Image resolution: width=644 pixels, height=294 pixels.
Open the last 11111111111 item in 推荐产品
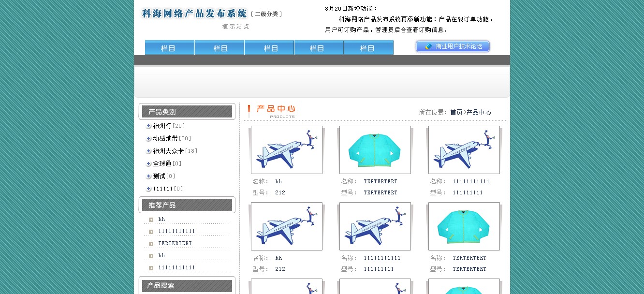pos(176,268)
